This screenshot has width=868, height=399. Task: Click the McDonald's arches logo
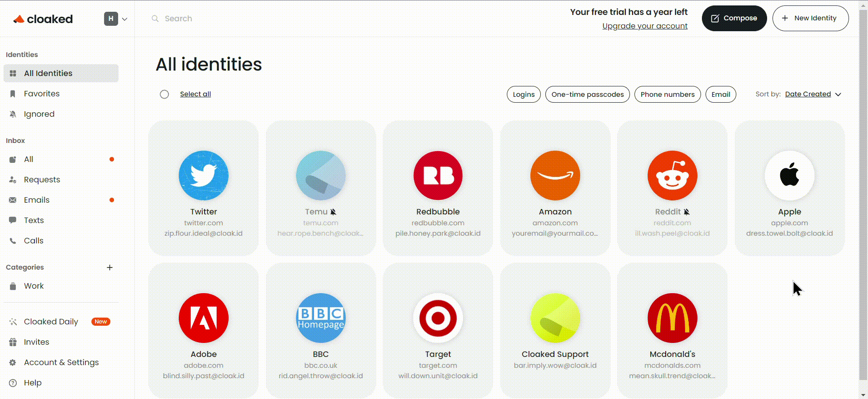(x=672, y=318)
